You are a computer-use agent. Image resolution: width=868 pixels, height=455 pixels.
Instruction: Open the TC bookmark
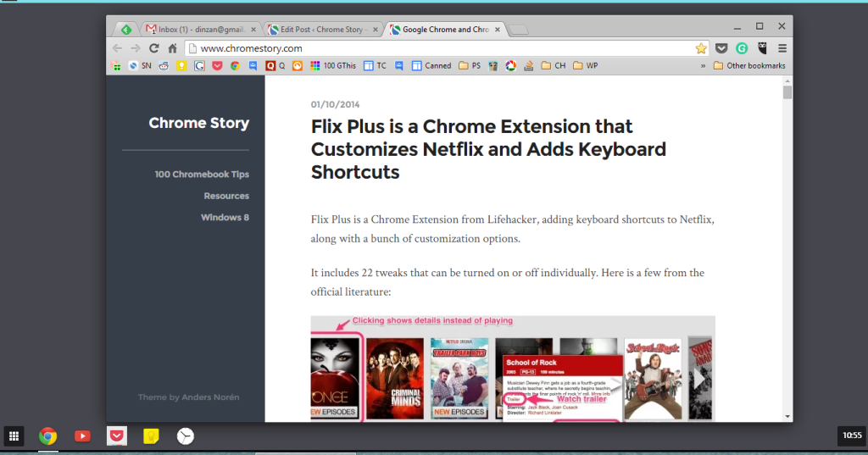375,65
